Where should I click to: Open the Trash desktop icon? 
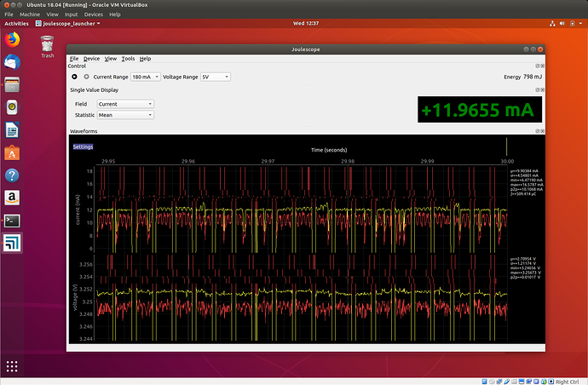(x=47, y=47)
